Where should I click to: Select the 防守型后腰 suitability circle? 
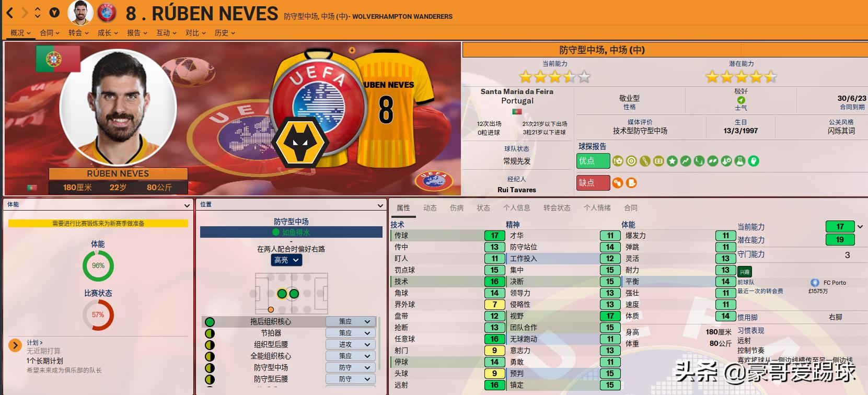pyautogui.click(x=210, y=379)
